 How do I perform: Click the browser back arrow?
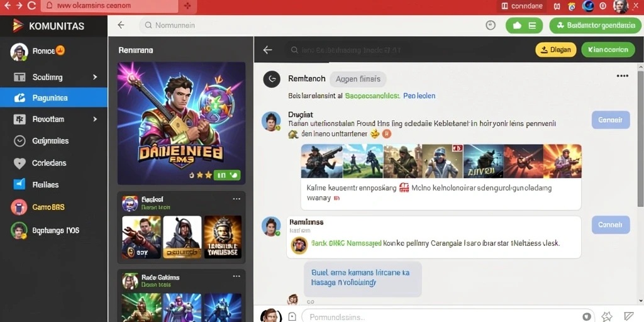pyautogui.click(x=8, y=6)
